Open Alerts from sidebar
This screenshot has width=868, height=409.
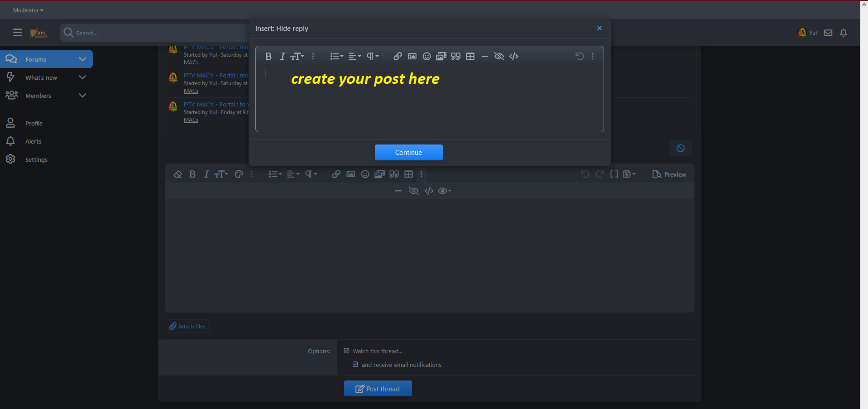[33, 141]
